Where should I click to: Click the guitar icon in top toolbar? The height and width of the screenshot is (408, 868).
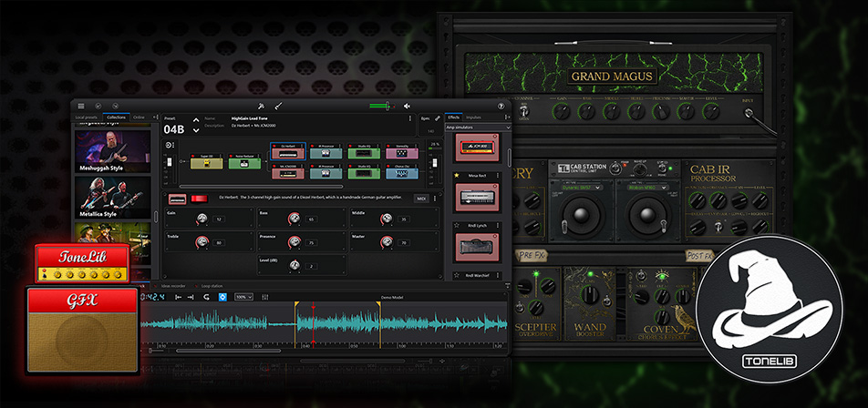(279, 107)
